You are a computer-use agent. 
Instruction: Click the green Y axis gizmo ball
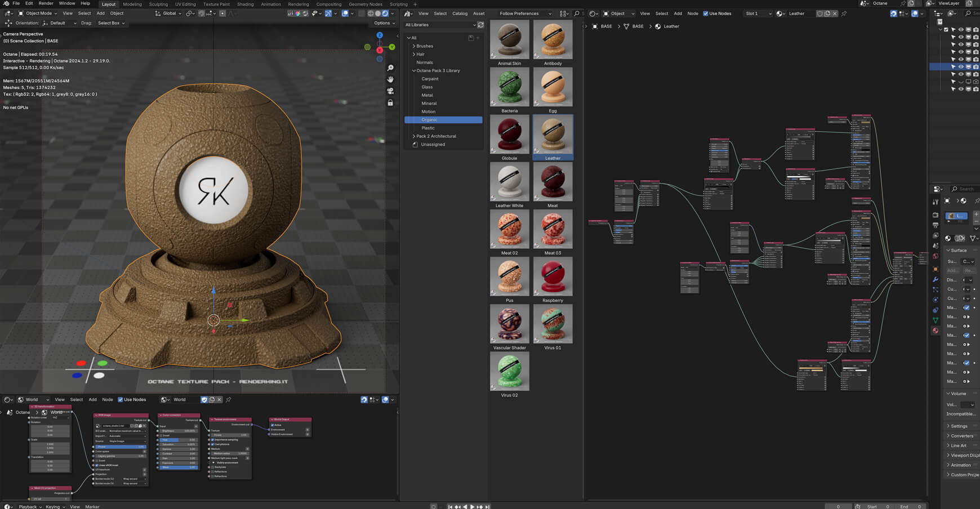pos(392,47)
